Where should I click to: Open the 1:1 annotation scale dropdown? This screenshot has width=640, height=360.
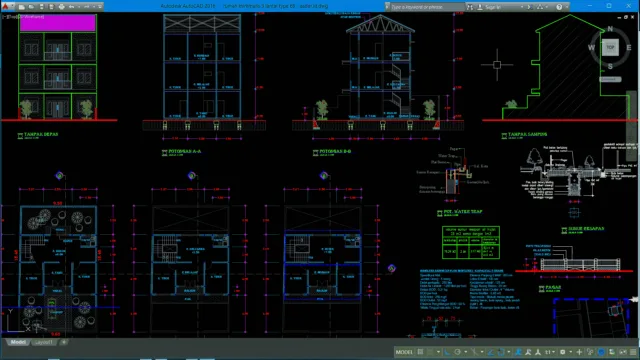(x=550, y=352)
